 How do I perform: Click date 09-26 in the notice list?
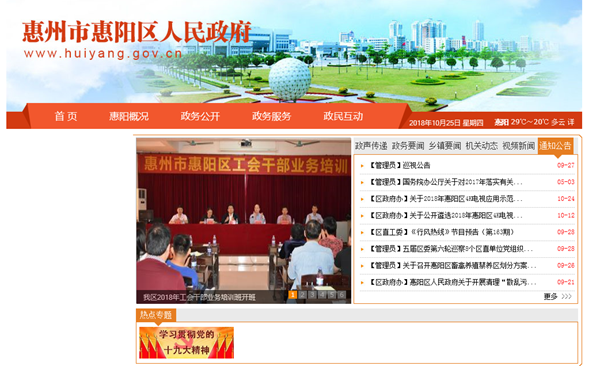[566, 265]
